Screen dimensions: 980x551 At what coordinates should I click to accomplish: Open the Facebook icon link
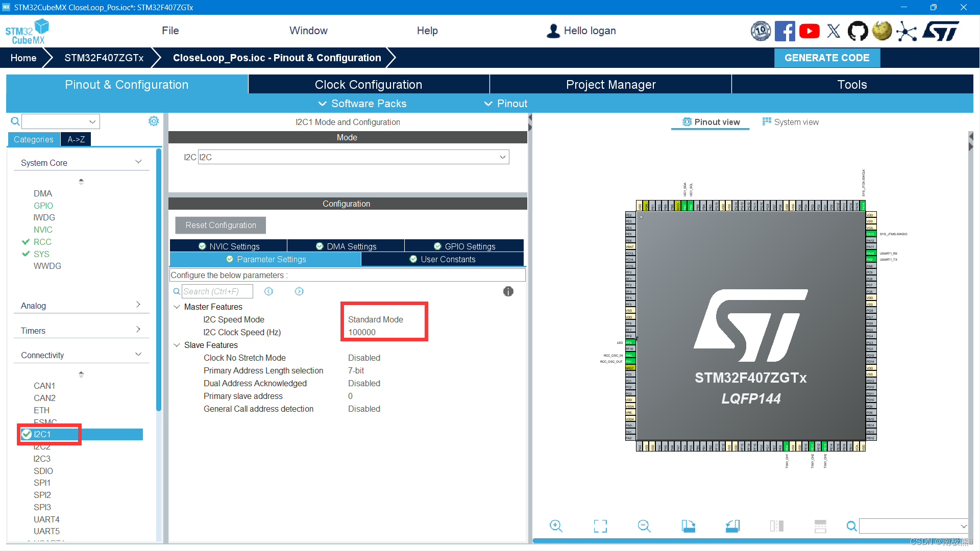[x=785, y=31]
